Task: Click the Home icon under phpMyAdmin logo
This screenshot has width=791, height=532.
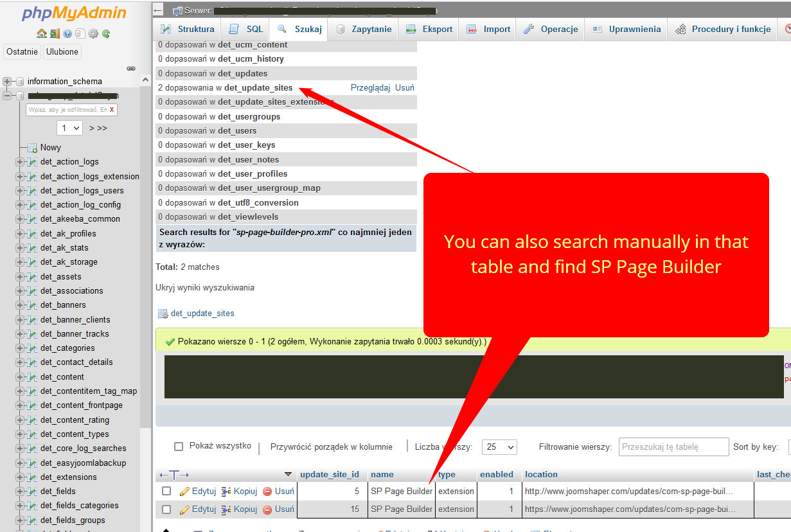Action: [42, 34]
